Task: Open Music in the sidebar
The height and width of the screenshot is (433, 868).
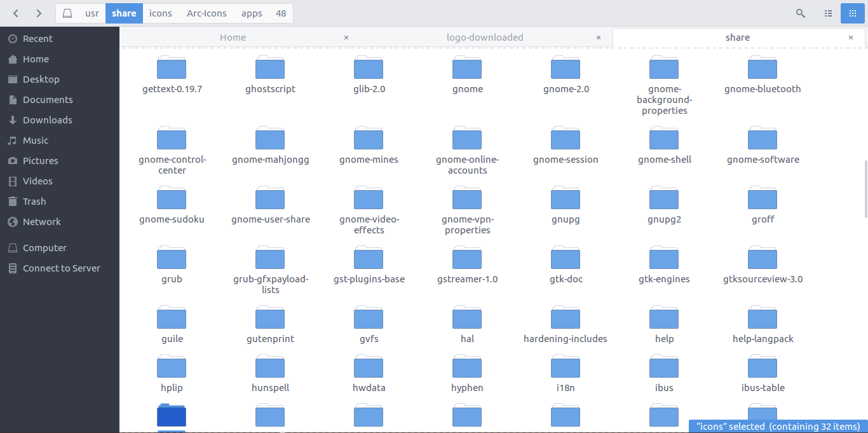Action: (x=60, y=141)
